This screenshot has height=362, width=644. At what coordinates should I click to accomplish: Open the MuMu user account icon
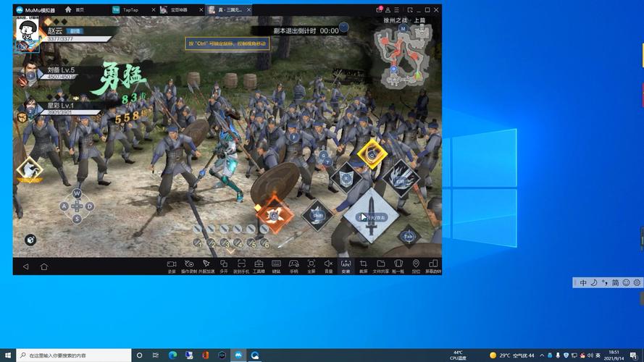[x=388, y=9]
